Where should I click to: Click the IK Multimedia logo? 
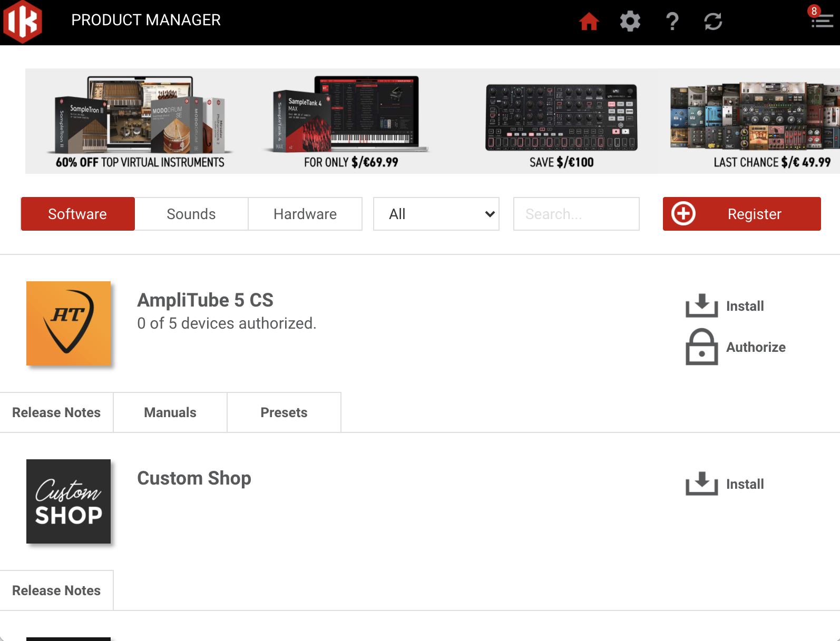click(x=23, y=22)
